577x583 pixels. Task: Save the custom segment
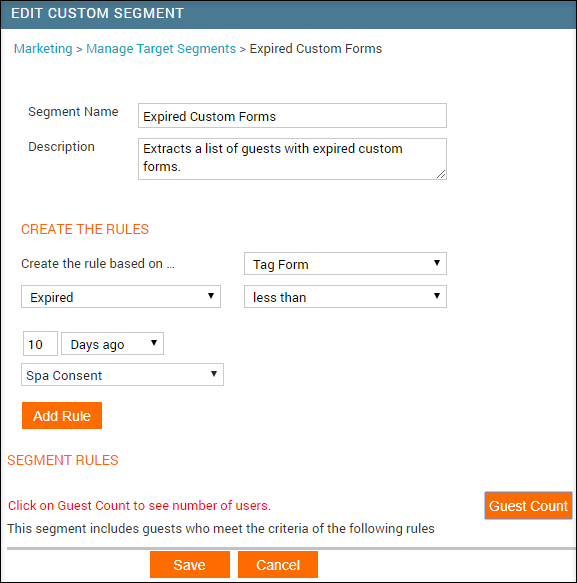190,565
